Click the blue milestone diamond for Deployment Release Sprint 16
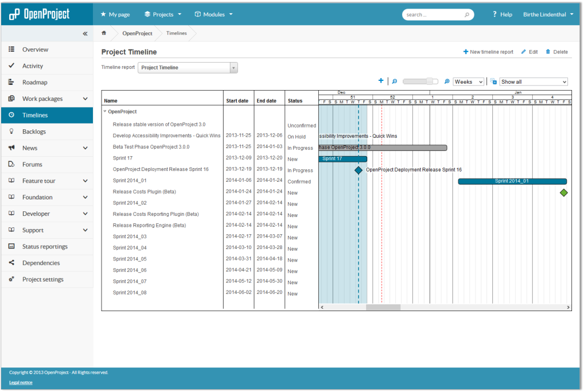Image resolution: width=584 pixels, height=392 pixels. pos(358,170)
